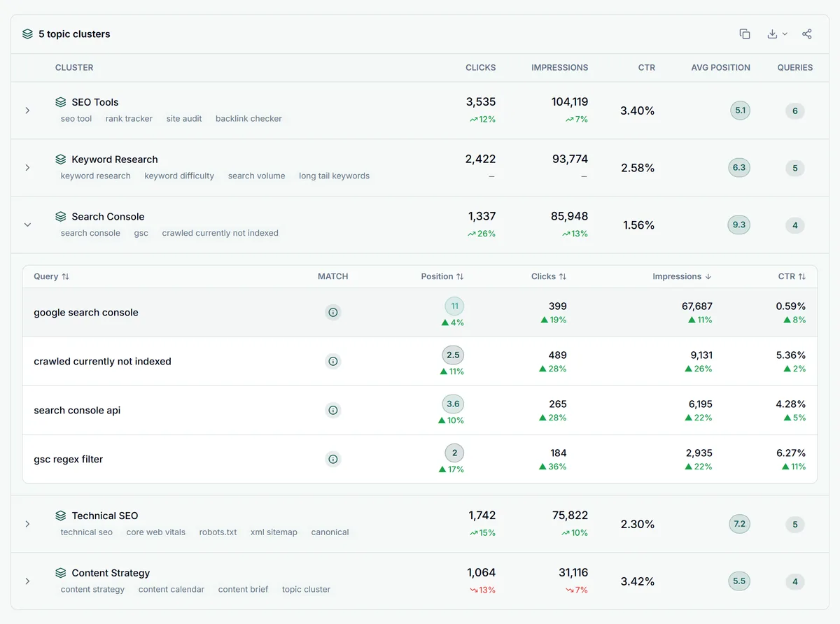Click the 'long tail keywords' tag
This screenshot has height=624, width=840.
[x=334, y=176]
